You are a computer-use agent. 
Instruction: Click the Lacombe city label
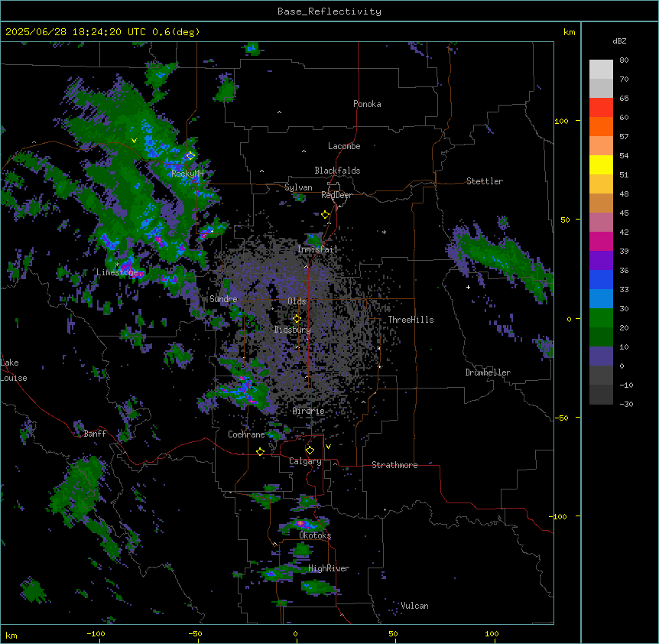(344, 146)
